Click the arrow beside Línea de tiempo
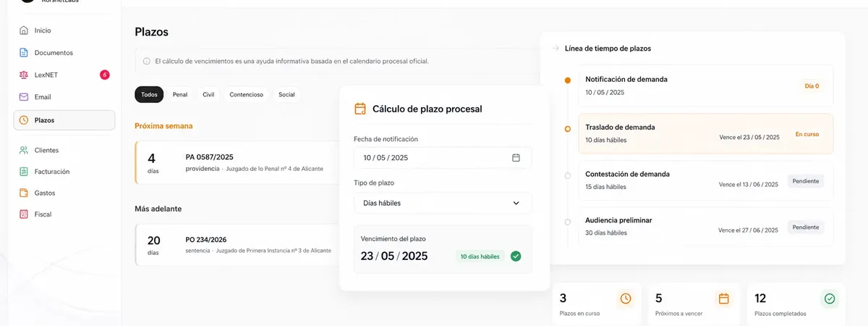Image resolution: width=868 pixels, height=326 pixels. point(556,49)
